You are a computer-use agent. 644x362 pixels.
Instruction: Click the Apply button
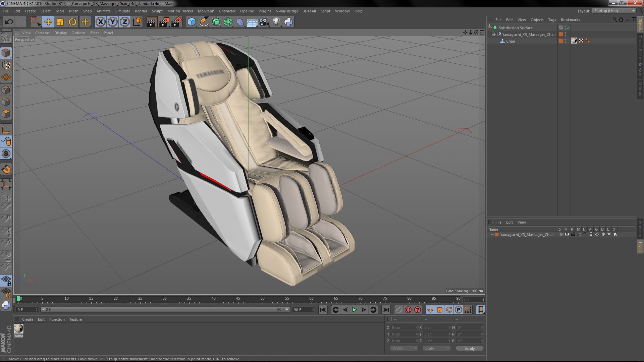point(470,349)
